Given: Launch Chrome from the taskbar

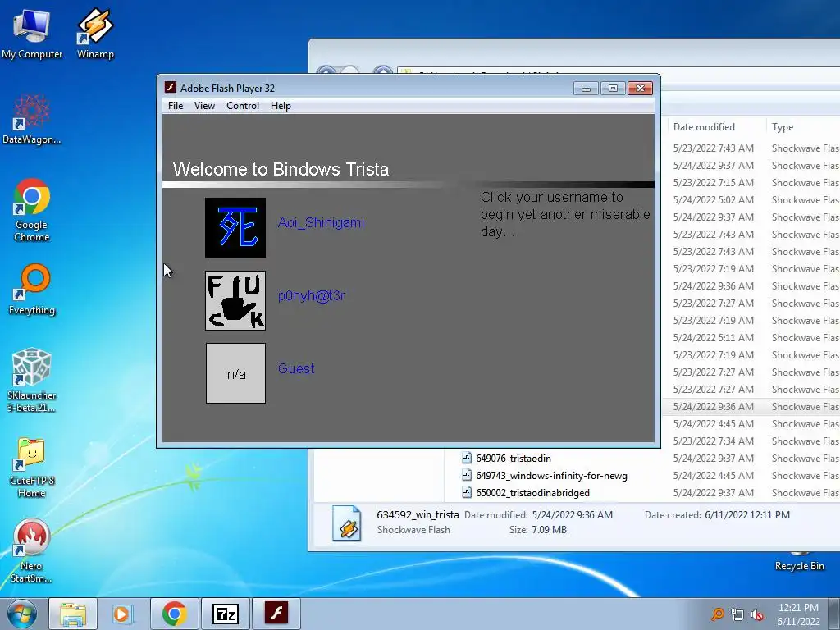Looking at the screenshot, I should 174,614.
